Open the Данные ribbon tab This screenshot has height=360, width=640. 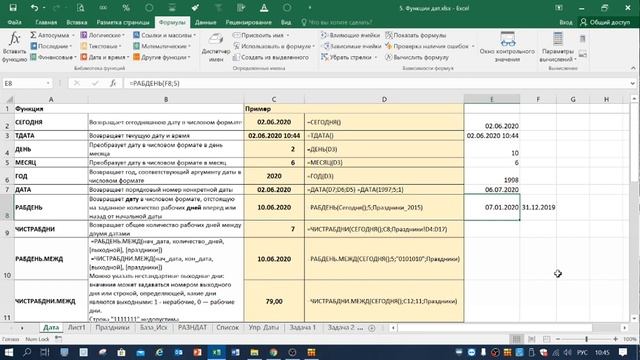pyautogui.click(x=205, y=22)
